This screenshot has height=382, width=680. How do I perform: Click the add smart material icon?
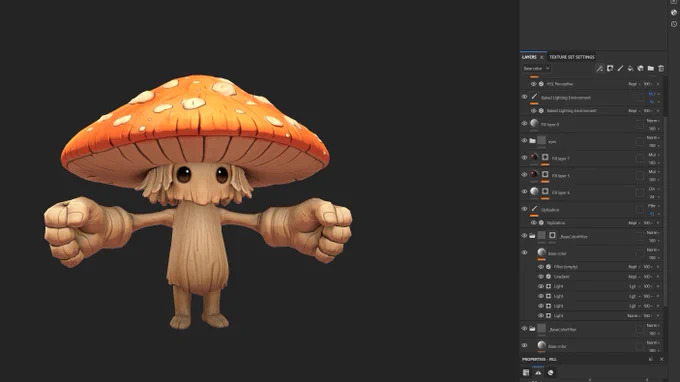[x=641, y=69]
